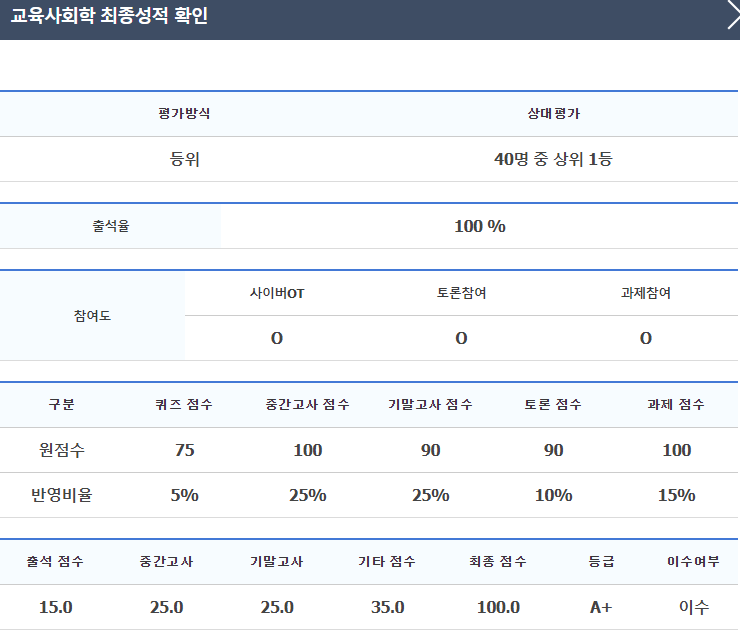Click the O mark under 토론참여
The height and width of the screenshot is (630, 740).
[x=461, y=338]
